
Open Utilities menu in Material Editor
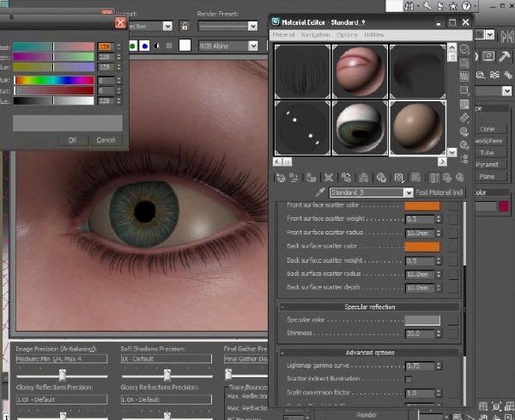373,34
